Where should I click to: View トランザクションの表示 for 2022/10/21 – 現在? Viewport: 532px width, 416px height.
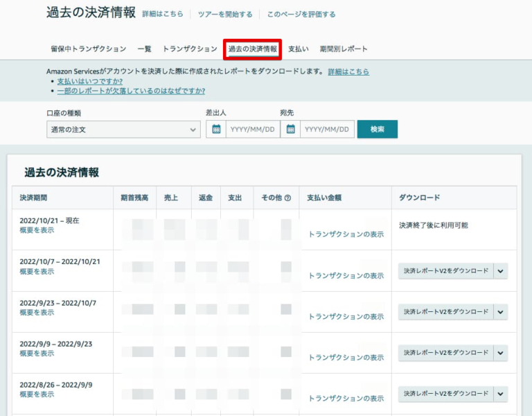[346, 234]
